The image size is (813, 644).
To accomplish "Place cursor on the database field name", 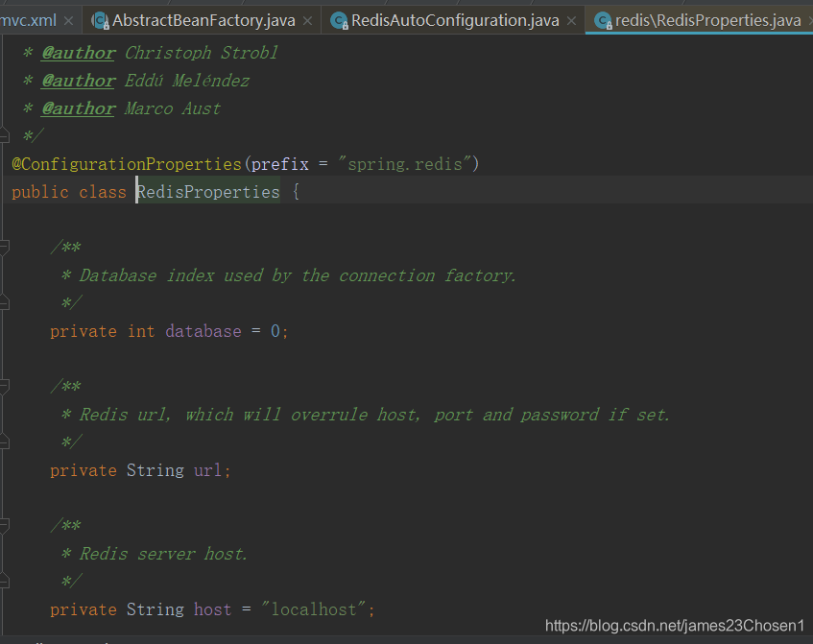I will [x=203, y=331].
